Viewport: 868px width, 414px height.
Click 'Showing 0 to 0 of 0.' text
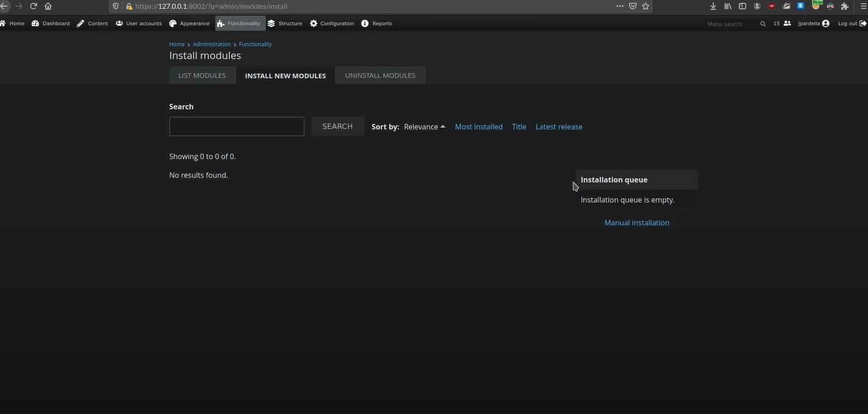click(x=202, y=156)
